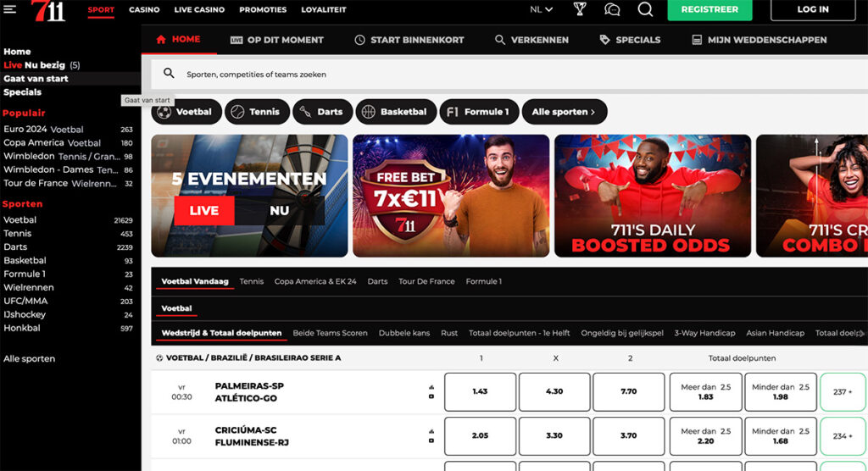Screen dimensions: 868x471
Task: Expand 237+ more markets for Palmeiras match
Action: [843, 392]
